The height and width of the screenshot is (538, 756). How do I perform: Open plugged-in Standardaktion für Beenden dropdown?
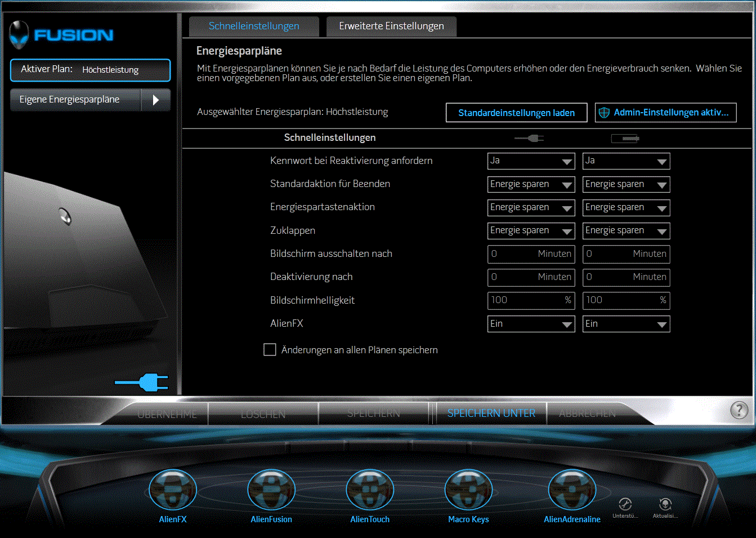pyautogui.click(x=531, y=184)
